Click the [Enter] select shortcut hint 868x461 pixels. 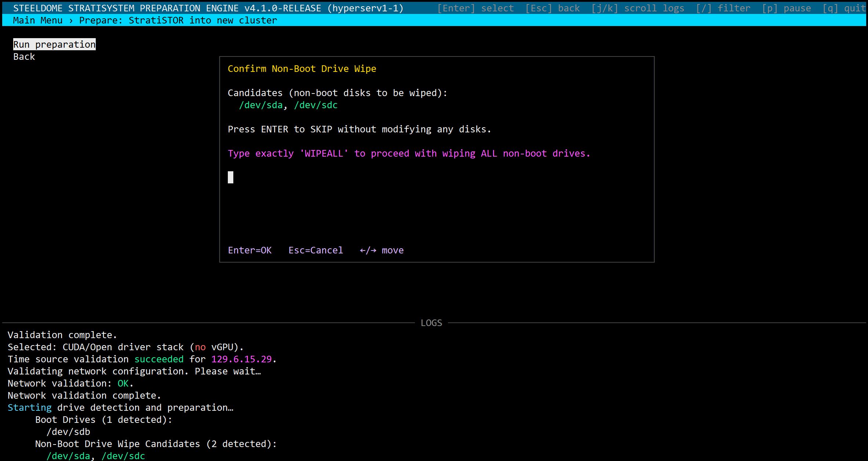click(475, 8)
